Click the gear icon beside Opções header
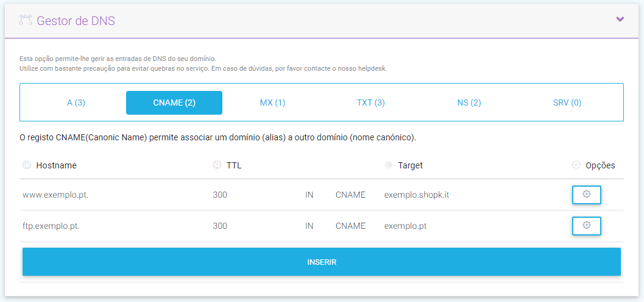 (x=576, y=165)
